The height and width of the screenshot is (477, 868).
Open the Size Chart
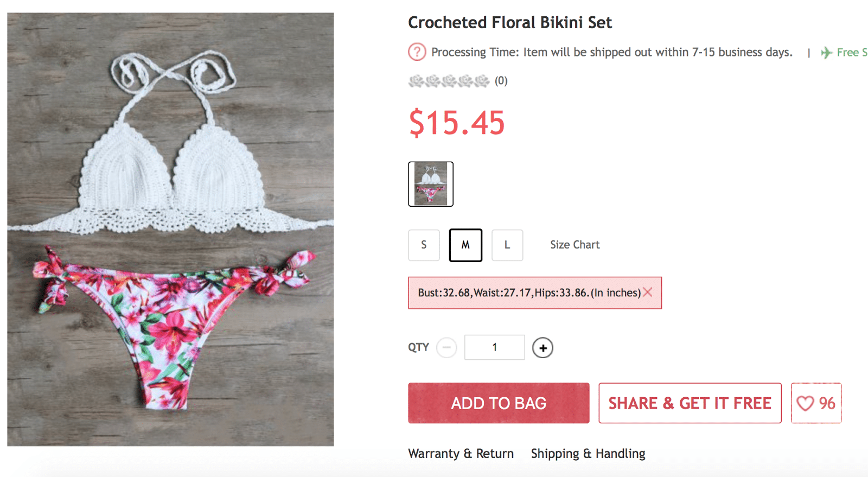575,245
